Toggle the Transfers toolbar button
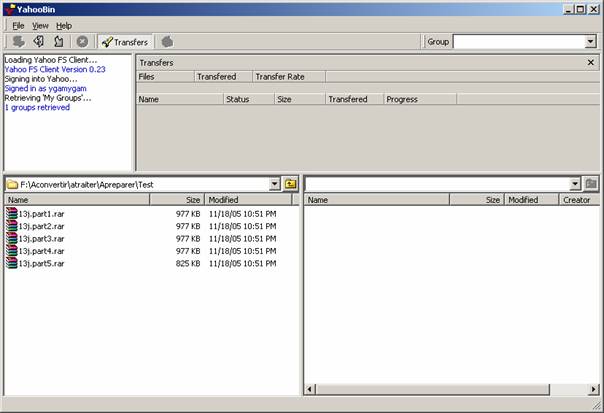604x413 pixels. [x=125, y=42]
